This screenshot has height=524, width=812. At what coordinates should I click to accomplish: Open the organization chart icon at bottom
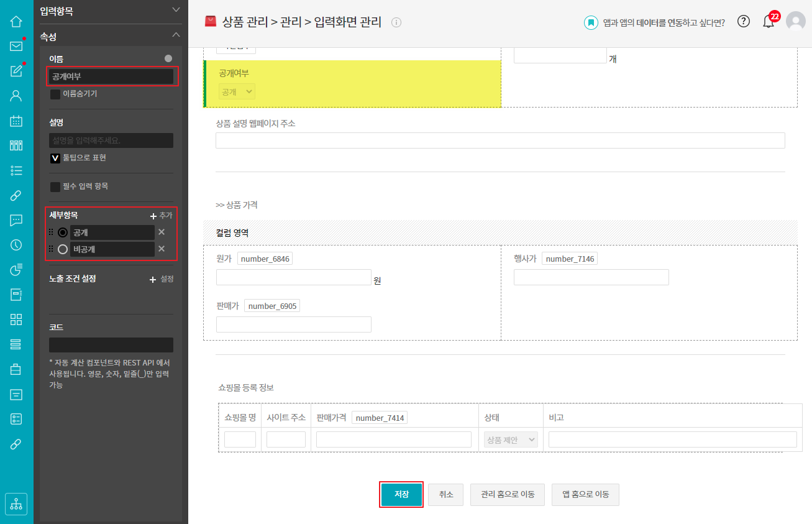pos(16,503)
